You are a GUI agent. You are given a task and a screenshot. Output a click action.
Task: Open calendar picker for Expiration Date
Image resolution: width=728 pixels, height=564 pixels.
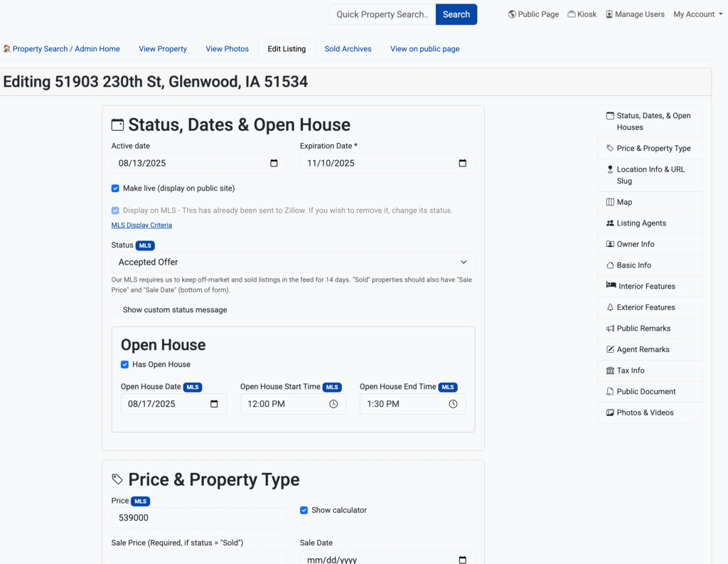463,164
